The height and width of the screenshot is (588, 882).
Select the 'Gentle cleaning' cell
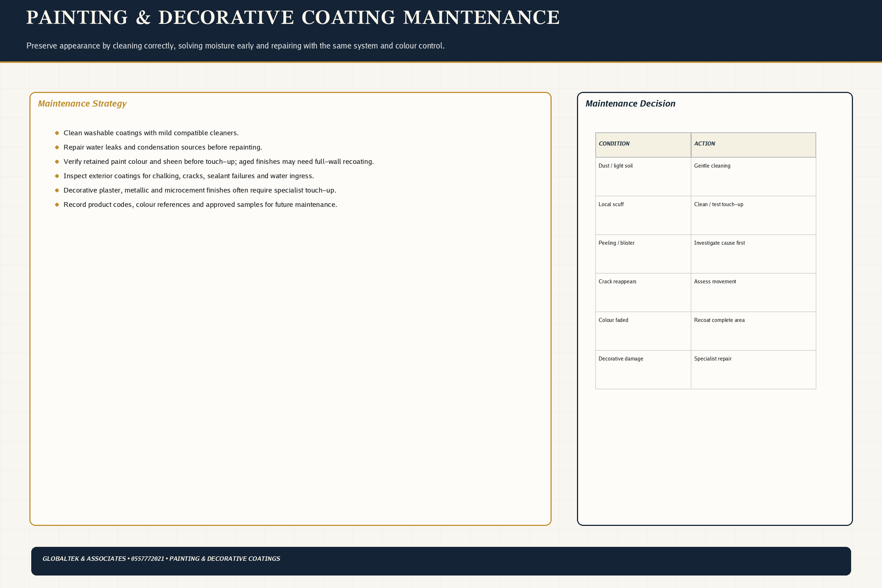pyautogui.click(x=753, y=177)
